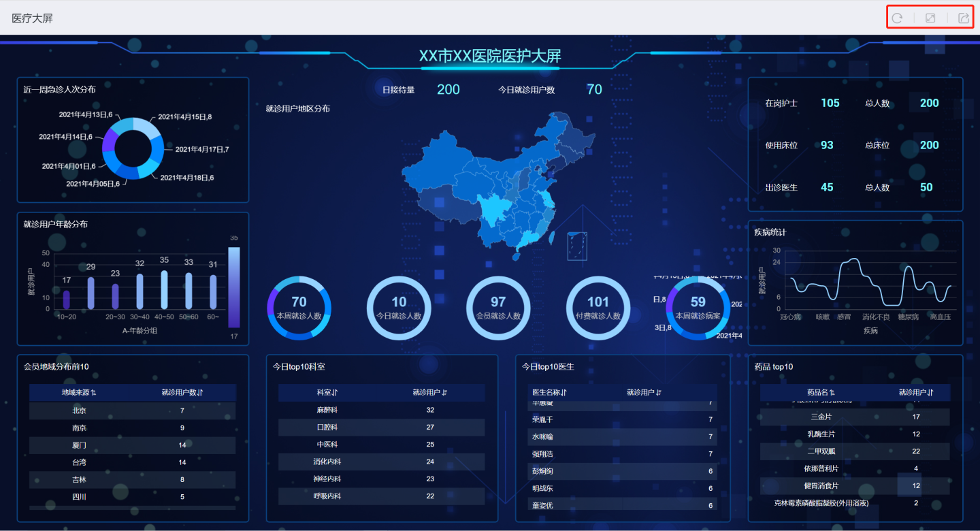Screen dimensions: 980x531
Task: Click sort icon beside 科室 column header
Action: (x=336, y=393)
